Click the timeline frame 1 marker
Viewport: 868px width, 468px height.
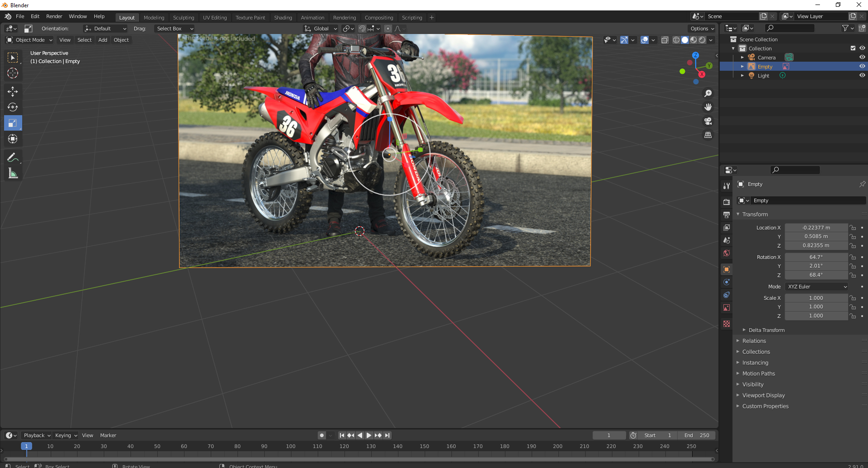tap(26, 446)
